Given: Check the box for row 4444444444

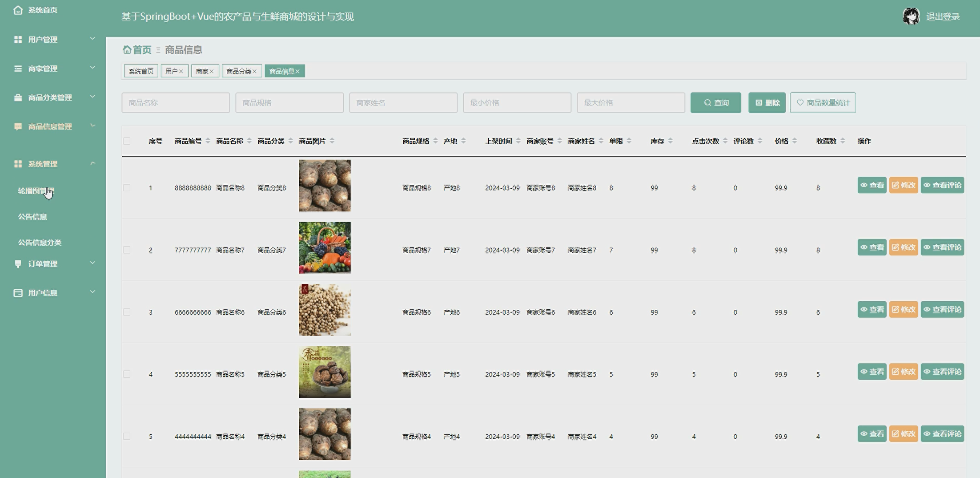Looking at the screenshot, I should pyautogui.click(x=127, y=437).
